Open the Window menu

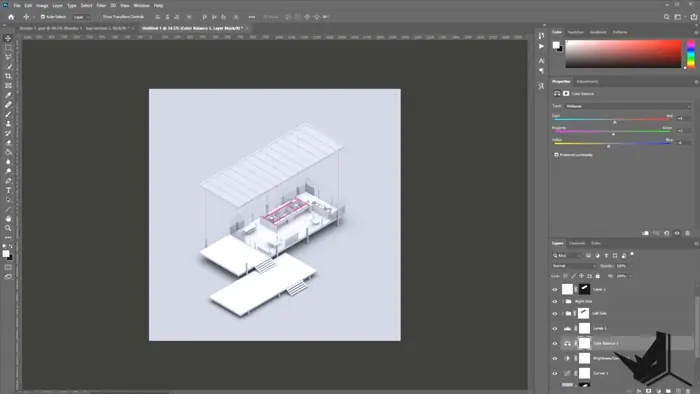point(142,6)
